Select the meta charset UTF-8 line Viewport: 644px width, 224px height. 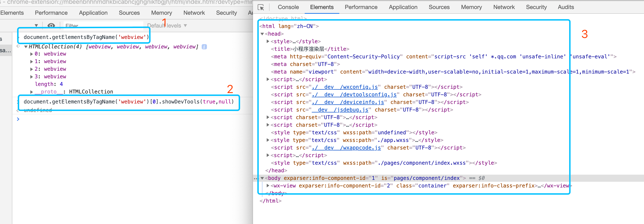(305, 64)
